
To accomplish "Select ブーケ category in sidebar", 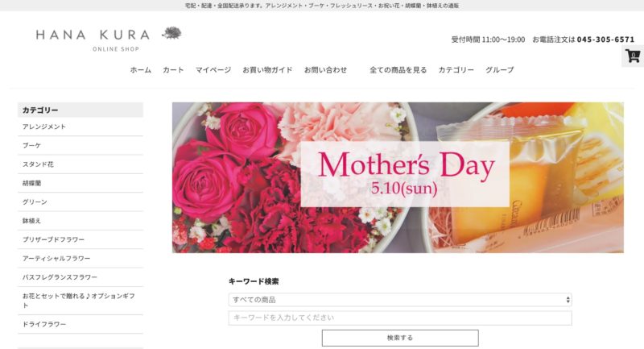I will (80, 146).
